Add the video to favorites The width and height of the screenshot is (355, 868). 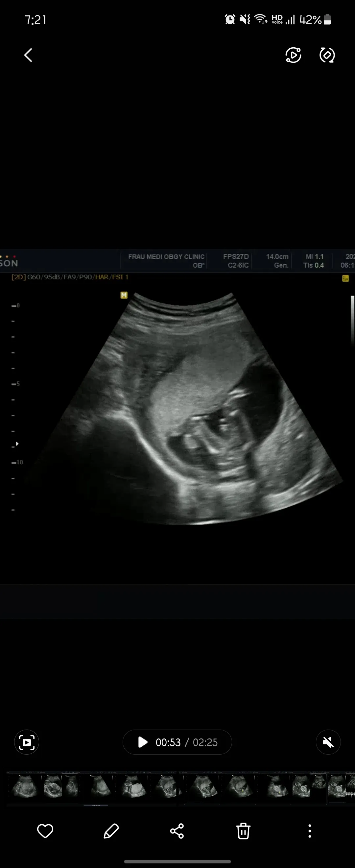click(x=45, y=831)
